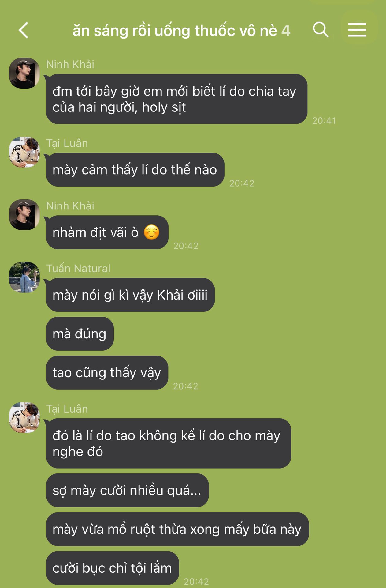Select message 'sợ mày cười nhiều quá...'
The width and height of the screenshot is (386, 588).
pos(127,490)
